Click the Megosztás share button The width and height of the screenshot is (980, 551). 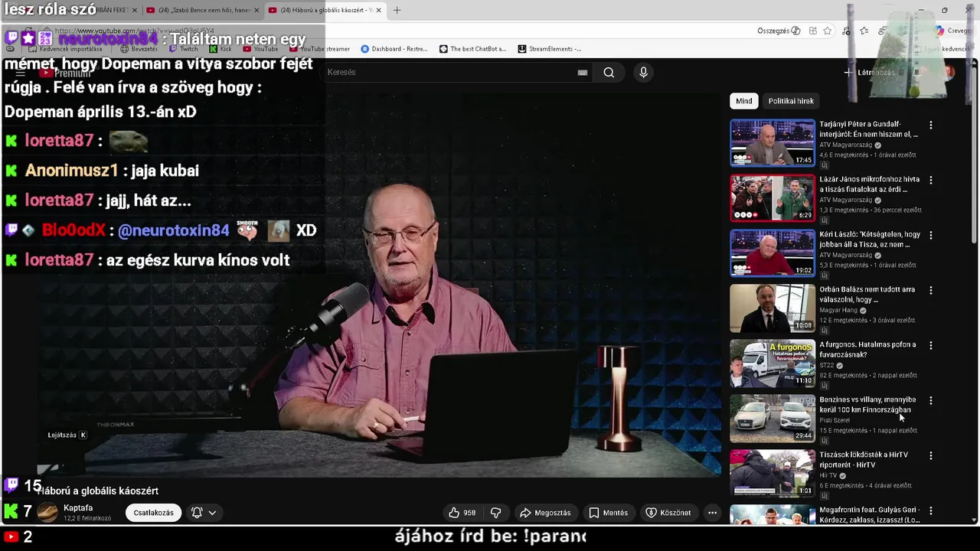545,513
